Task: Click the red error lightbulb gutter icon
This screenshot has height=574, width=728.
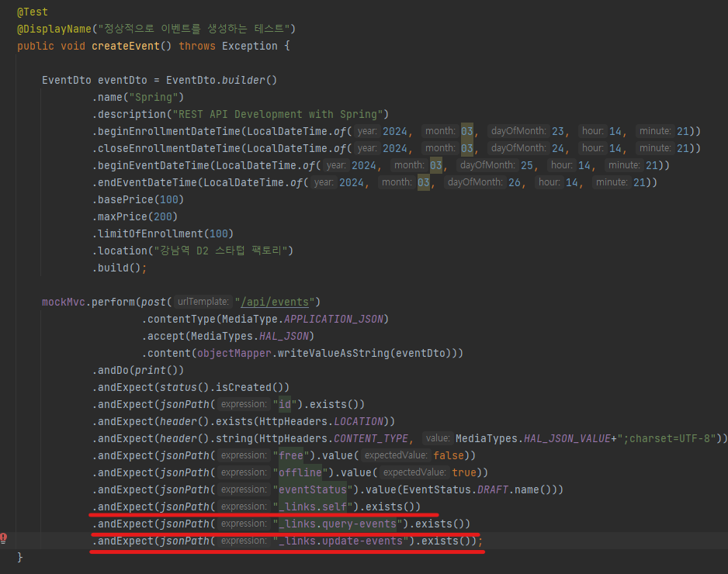Action: coord(4,538)
